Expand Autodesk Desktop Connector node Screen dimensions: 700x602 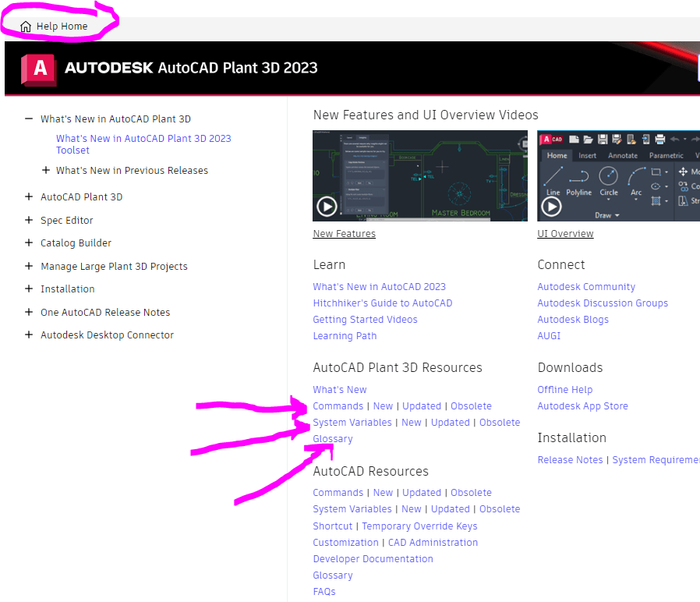point(29,335)
